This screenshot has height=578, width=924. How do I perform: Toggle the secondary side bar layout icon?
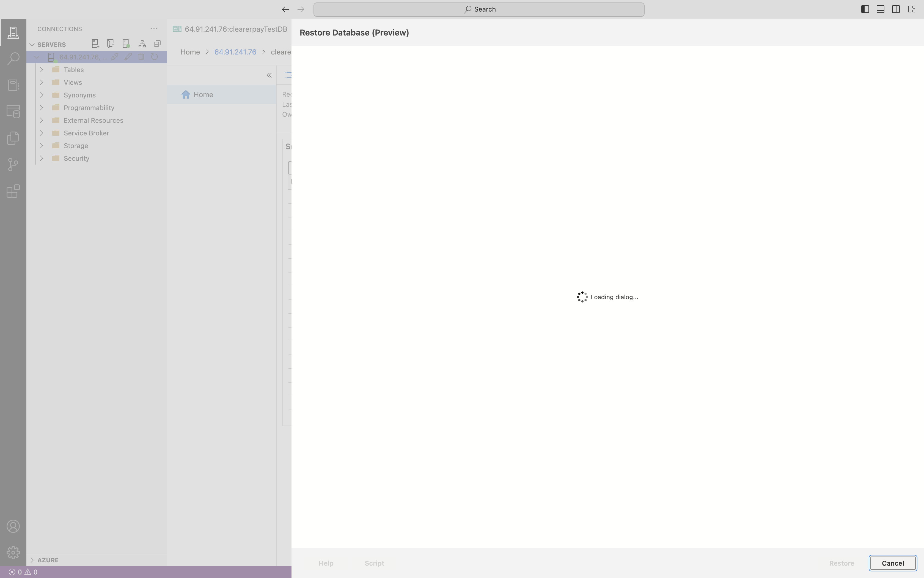point(896,9)
